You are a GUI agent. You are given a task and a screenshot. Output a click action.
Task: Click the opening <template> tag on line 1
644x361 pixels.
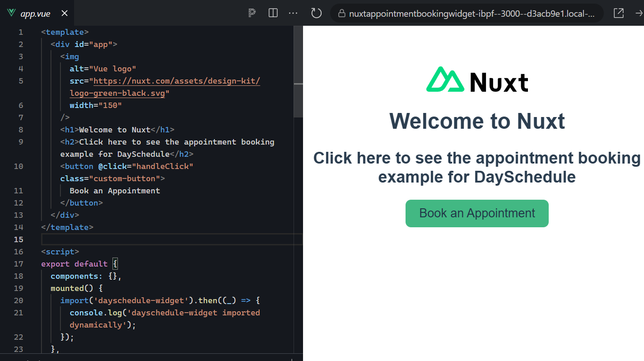pos(65,32)
